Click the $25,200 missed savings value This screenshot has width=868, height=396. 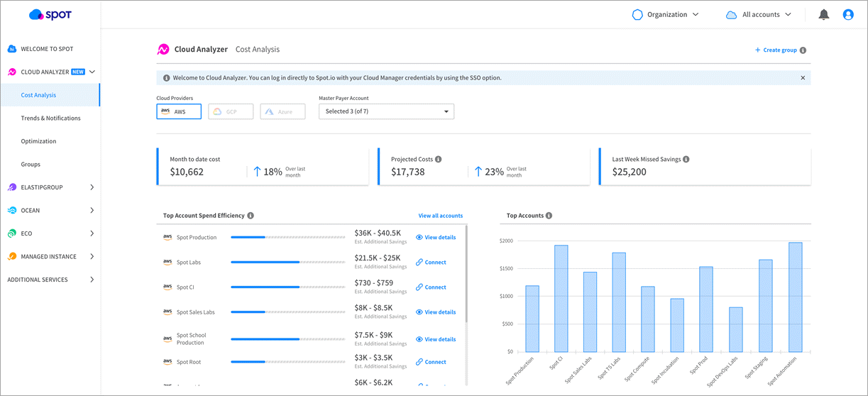click(630, 172)
